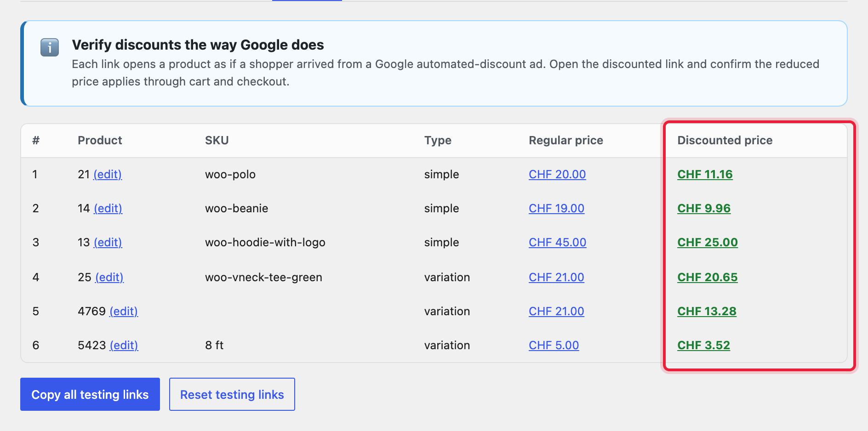This screenshot has width=868, height=431.
Task: Click the Product column header
Action: tap(100, 140)
